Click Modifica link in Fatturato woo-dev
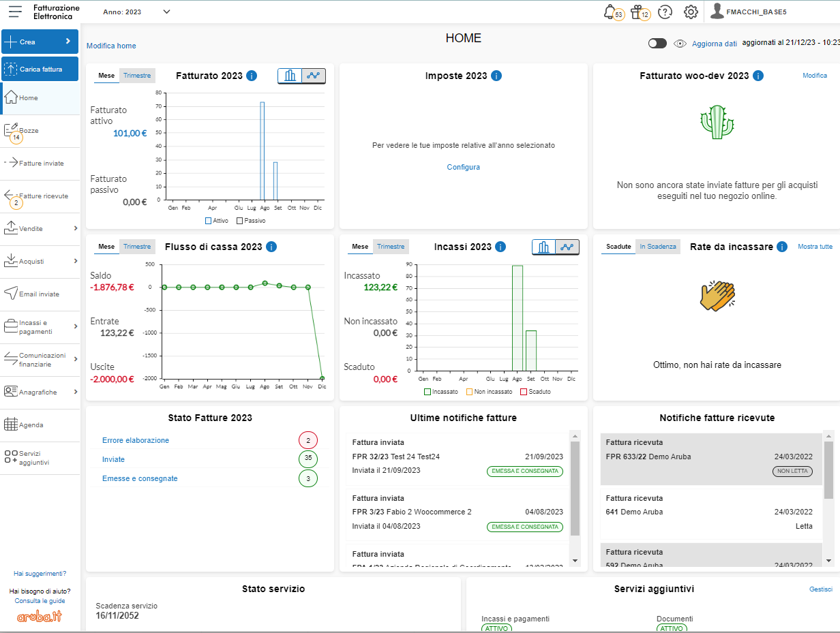Viewport: 840px width, 633px height. coord(815,76)
